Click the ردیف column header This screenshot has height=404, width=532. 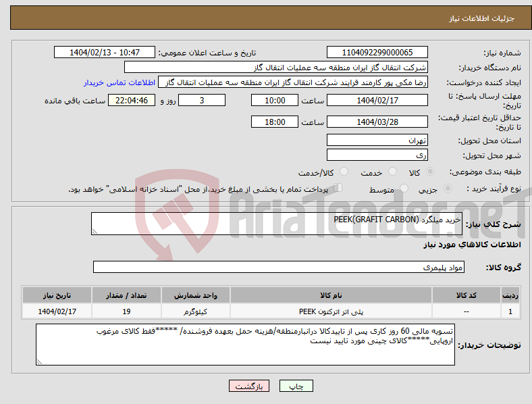pyautogui.click(x=510, y=295)
